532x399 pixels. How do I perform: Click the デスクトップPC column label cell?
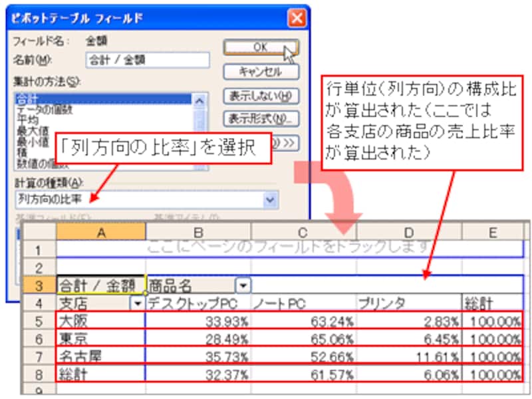pyautogui.click(x=198, y=303)
